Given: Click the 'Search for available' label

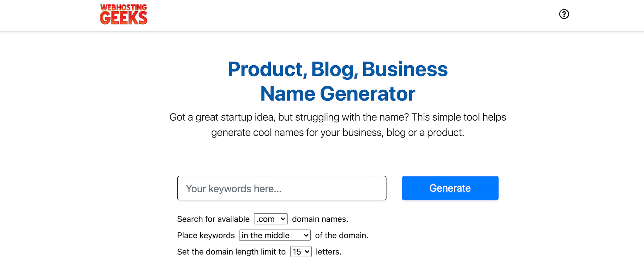Looking at the screenshot, I should (x=213, y=219).
